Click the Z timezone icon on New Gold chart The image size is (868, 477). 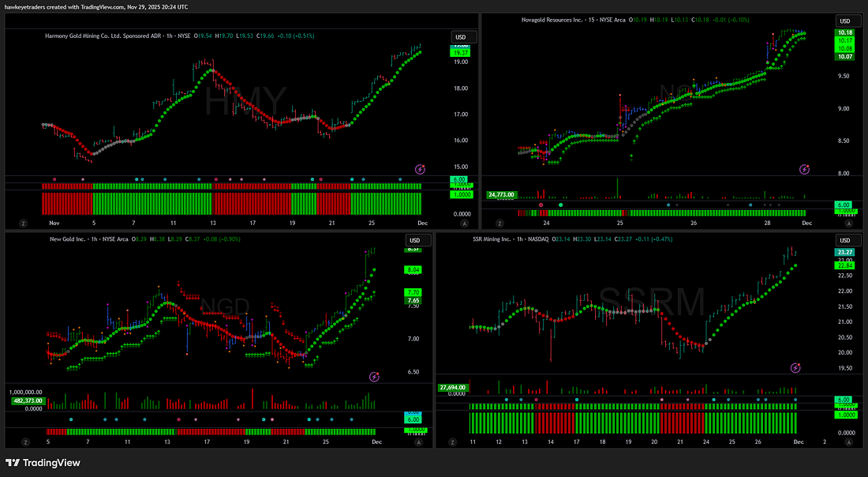point(25,442)
